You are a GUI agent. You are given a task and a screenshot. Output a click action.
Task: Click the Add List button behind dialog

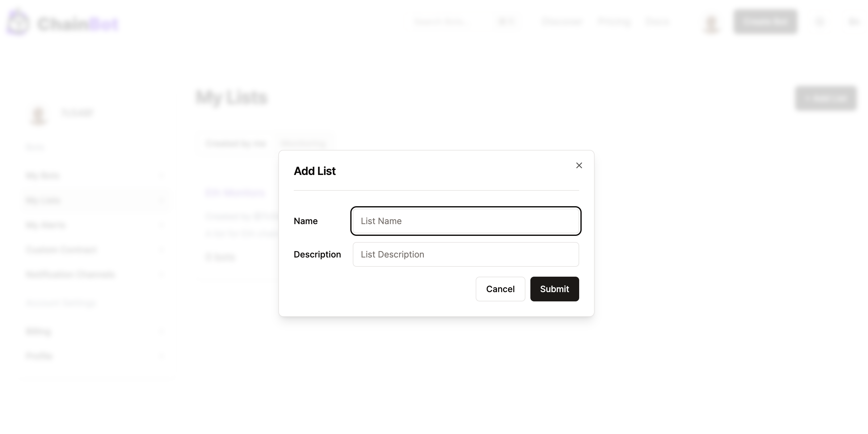tap(826, 98)
